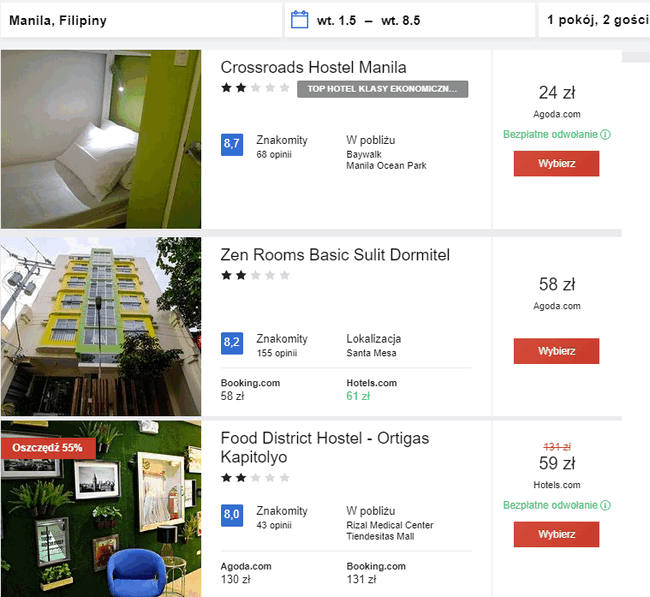The height and width of the screenshot is (597, 650).
Task: Click the 8,0 rating badge
Action: pyautogui.click(x=232, y=515)
